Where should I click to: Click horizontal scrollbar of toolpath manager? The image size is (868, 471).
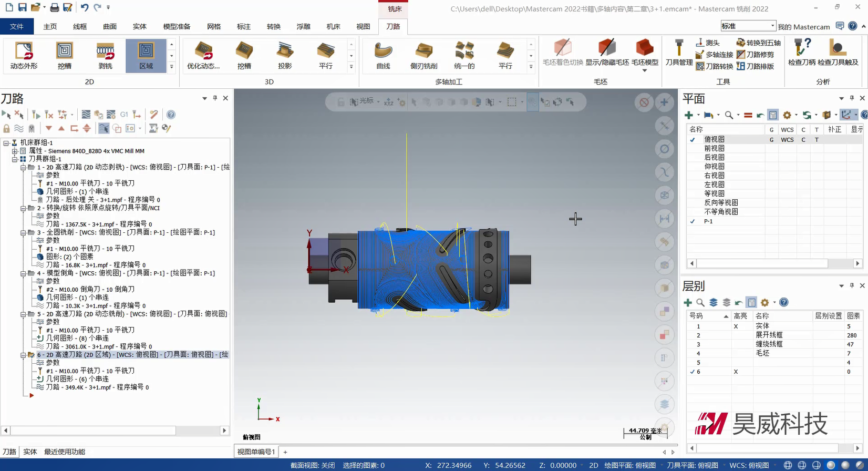92,431
